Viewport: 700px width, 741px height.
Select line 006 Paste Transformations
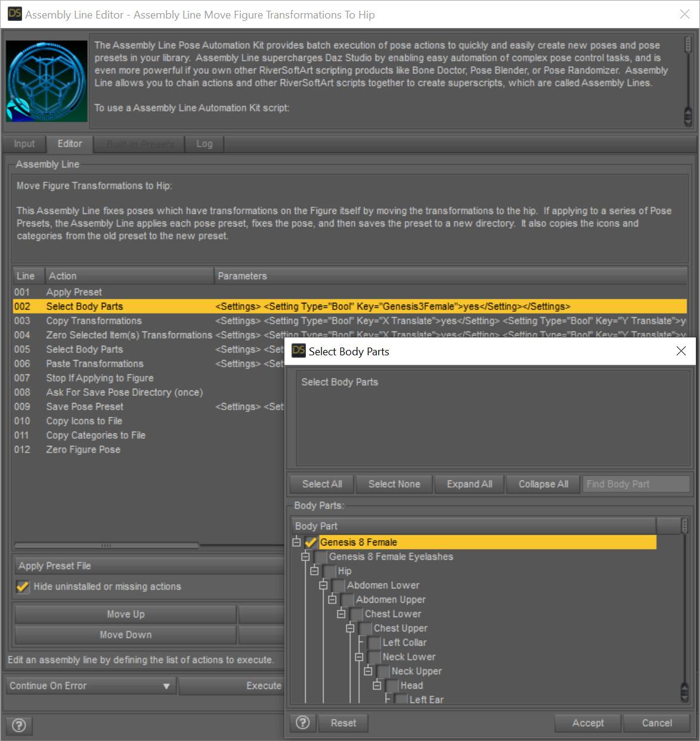coord(148,364)
